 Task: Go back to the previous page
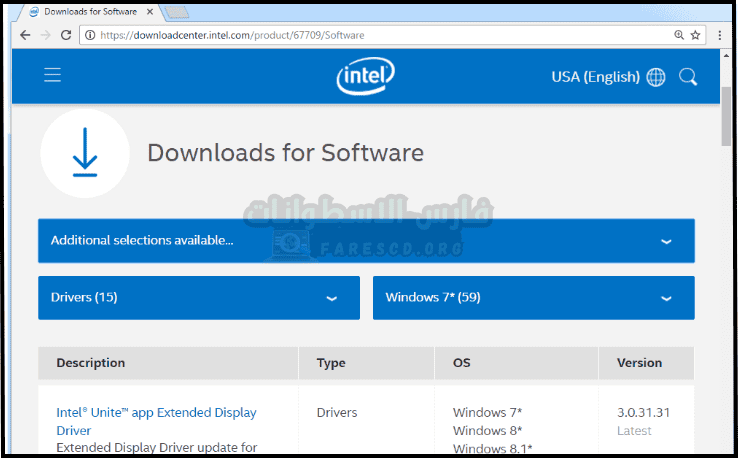23,34
